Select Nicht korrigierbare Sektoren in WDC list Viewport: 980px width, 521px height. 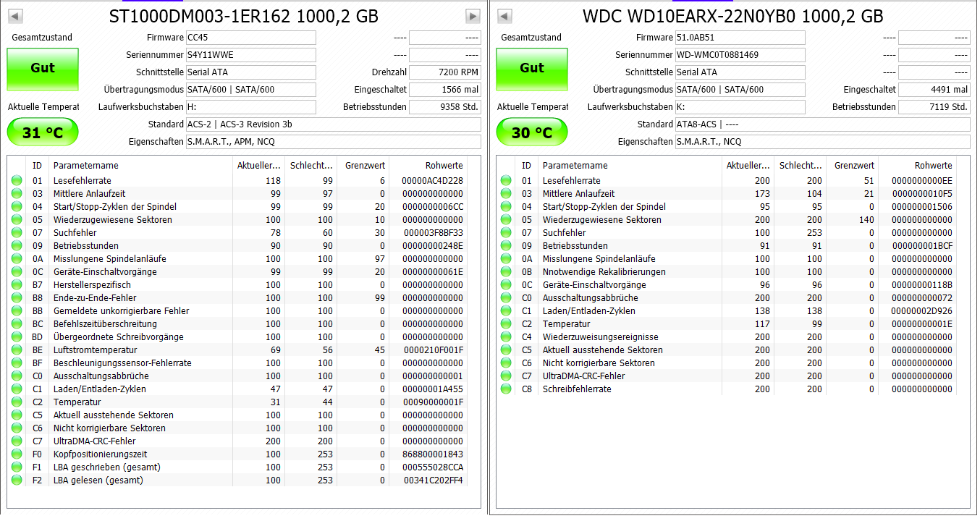pyautogui.click(x=599, y=363)
